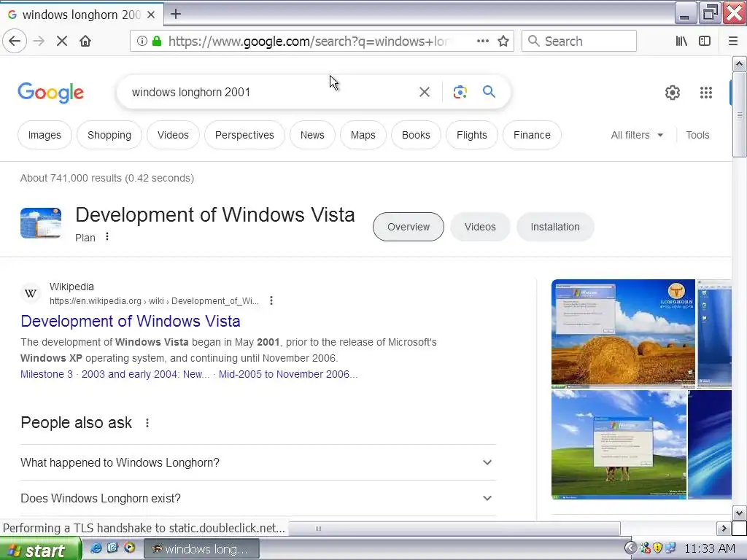Switch to News results
747x560 pixels.
coord(312,135)
